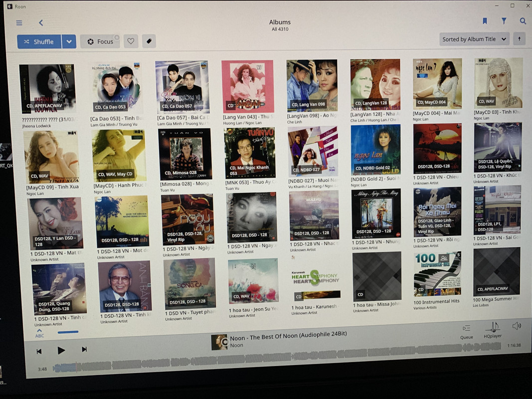Open [MNK 053] Tuan Vu album cover
532x399 pixels.
click(250, 153)
